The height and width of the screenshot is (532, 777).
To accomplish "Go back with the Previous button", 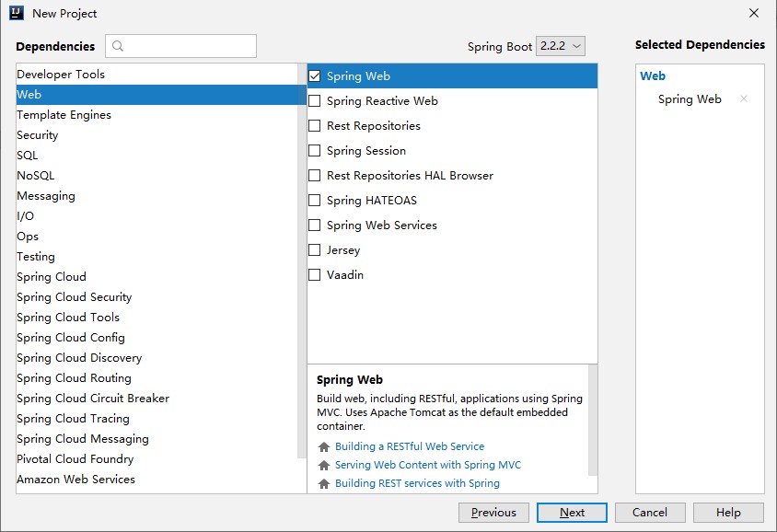I will click(x=493, y=513).
